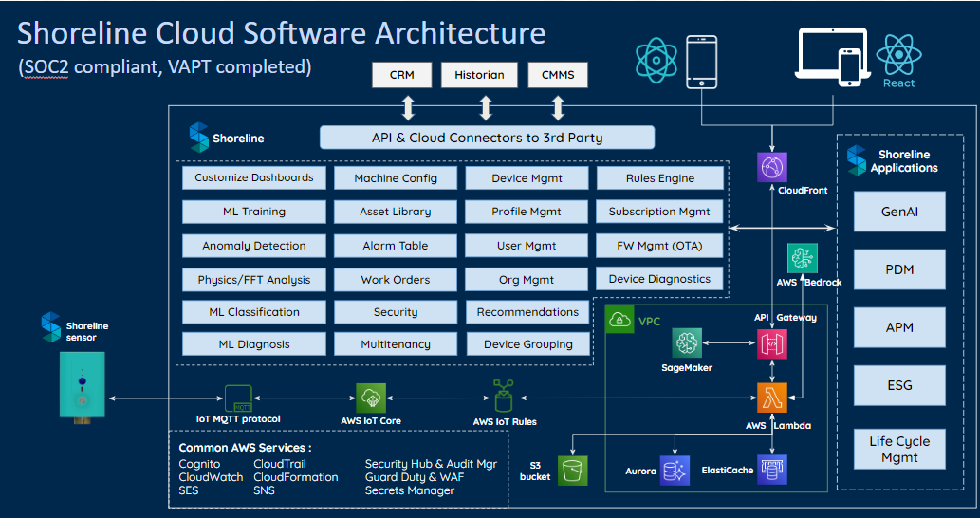Click the AWS Bedrock icon
This screenshot has height=518, width=980.
tap(803, 259)
